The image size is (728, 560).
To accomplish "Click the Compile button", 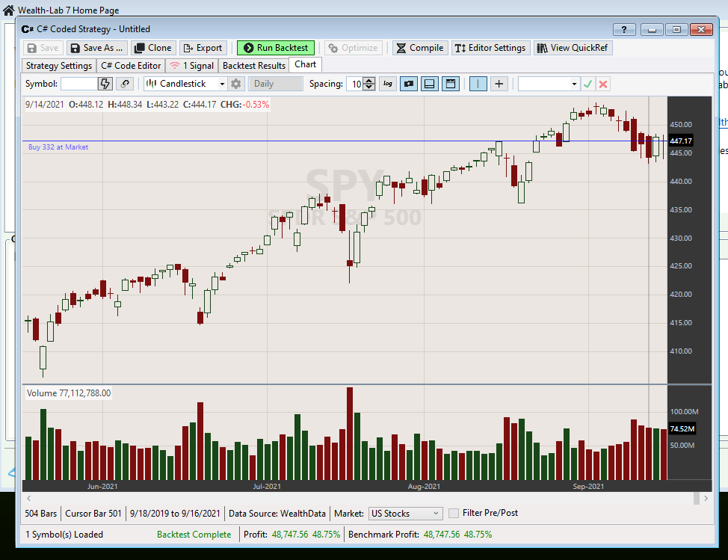I will pyautogui.click(x=419, y=48).
